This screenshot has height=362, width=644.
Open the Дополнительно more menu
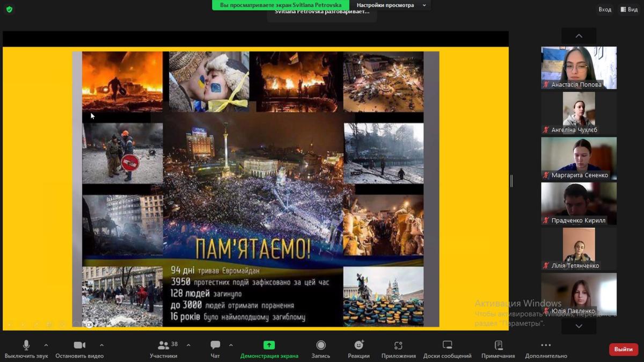tap(546, 345)
